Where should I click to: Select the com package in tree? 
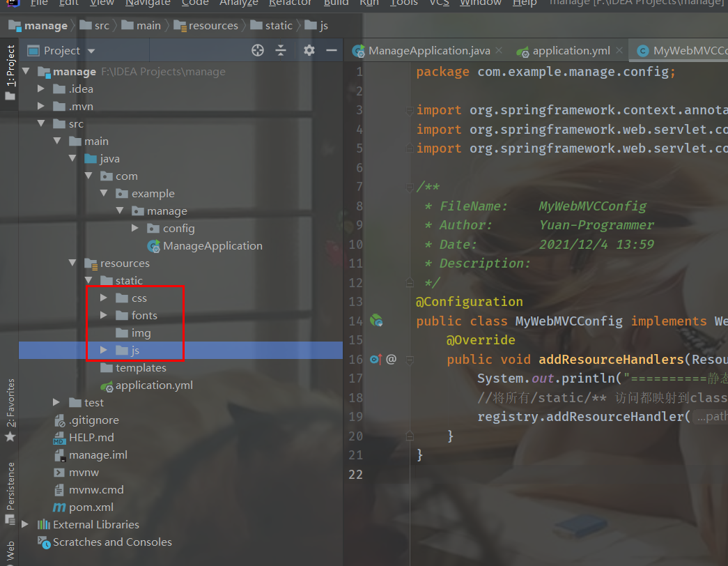click(x=119, y=176)
